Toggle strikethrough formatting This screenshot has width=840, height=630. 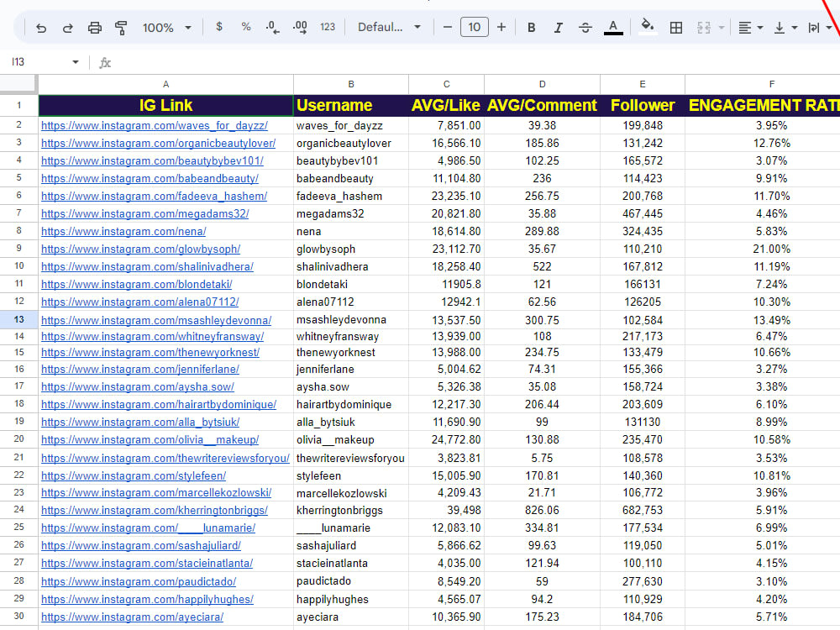[x=585, y=27]
